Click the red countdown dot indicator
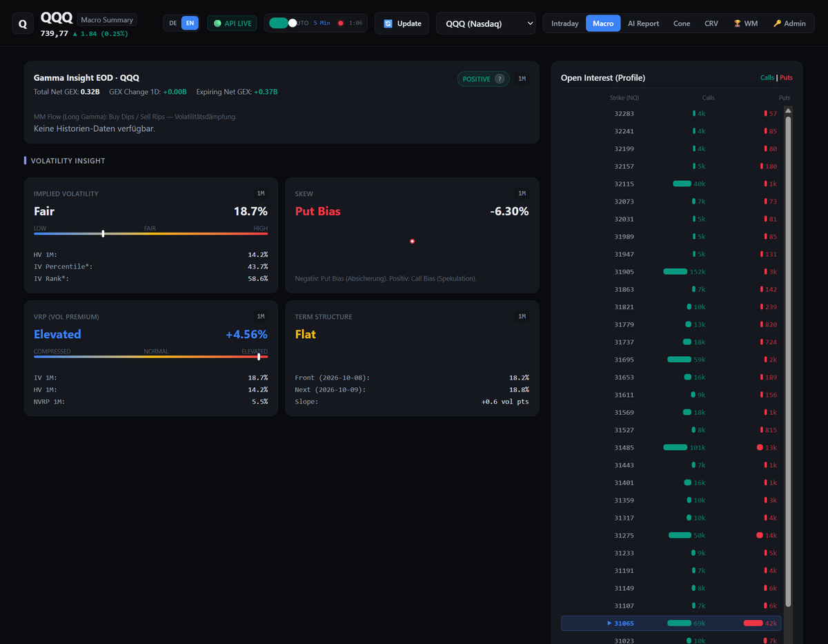This screenshot has height=644, width=828. click(341, 23)
